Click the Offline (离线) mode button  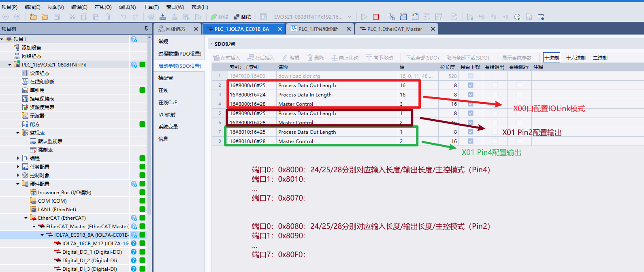(242, 17)
